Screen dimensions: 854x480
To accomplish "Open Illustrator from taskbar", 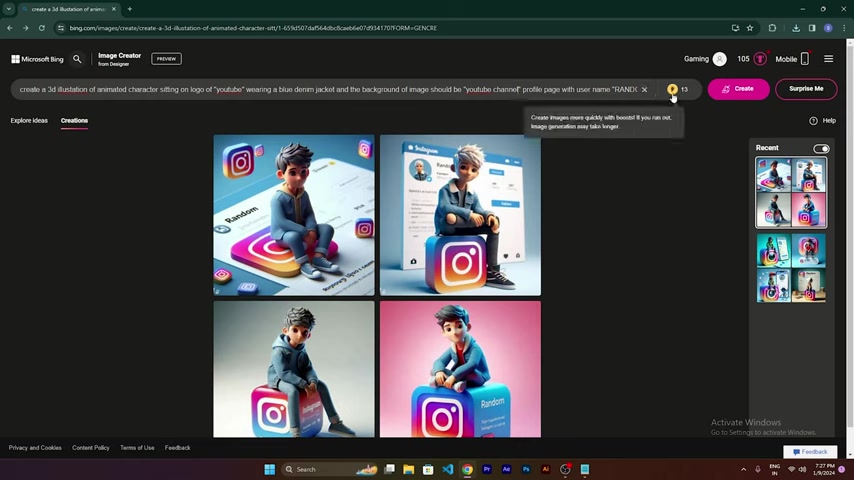I will click(546, 469).
